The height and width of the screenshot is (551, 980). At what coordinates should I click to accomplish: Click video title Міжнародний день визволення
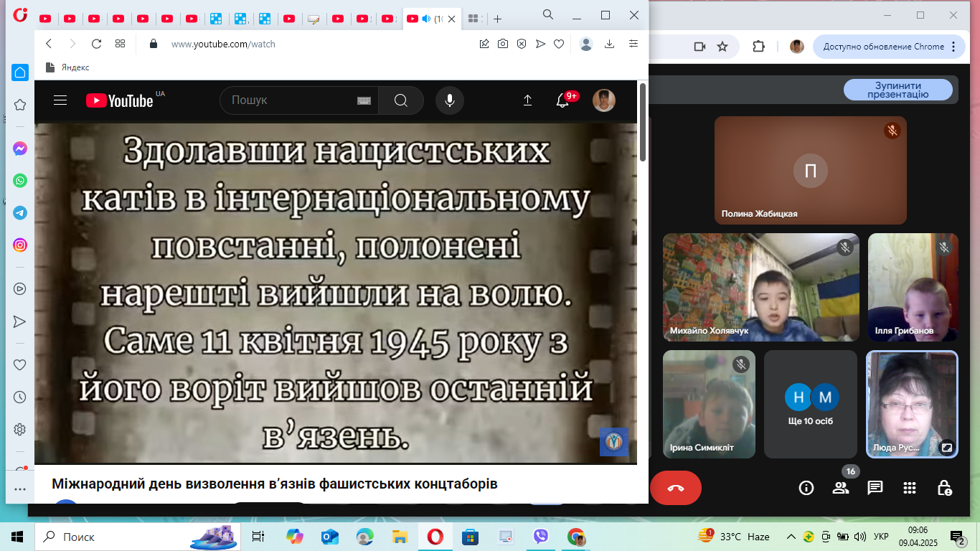[274, 484]
